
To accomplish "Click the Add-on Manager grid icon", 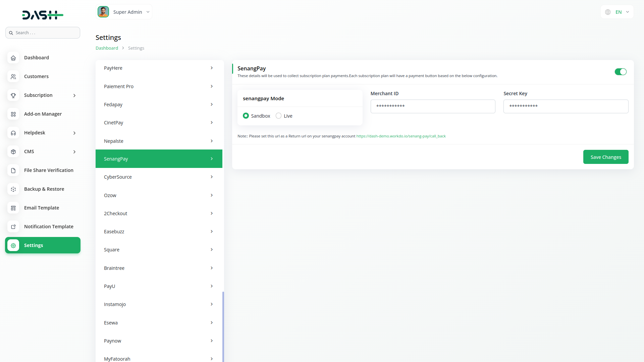I will 13,114.
